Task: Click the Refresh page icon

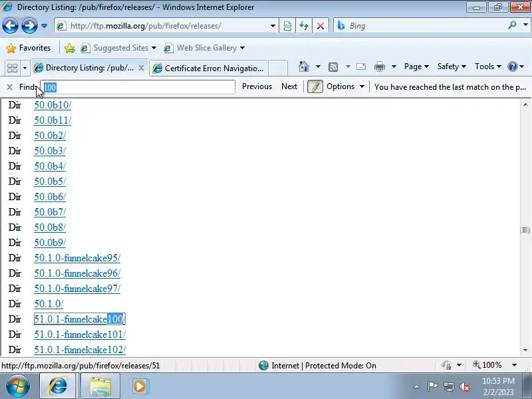Action: click(x=304, y=26)
